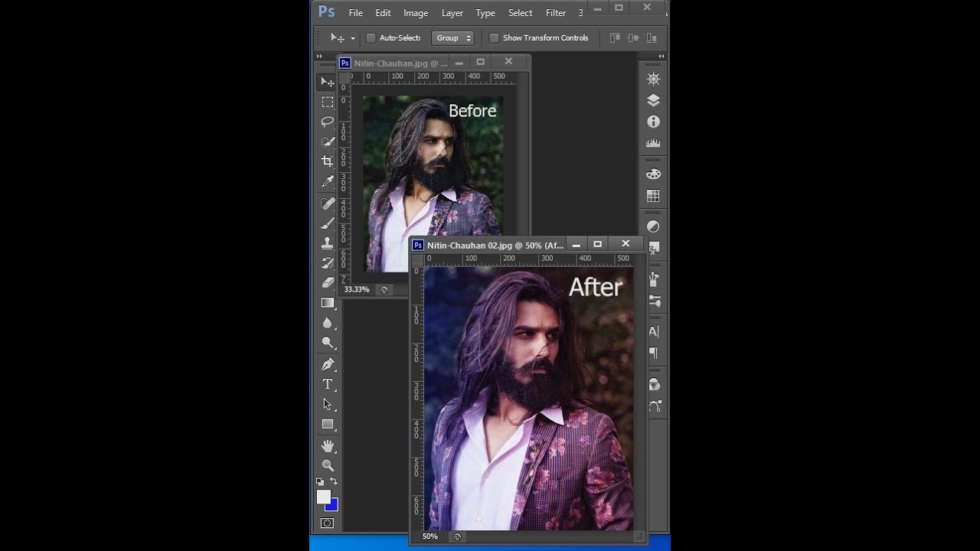Expand the right panel dock double-arrow
Image resolution: width=980 pixels, height=551 pixels.
coord(661,57)
